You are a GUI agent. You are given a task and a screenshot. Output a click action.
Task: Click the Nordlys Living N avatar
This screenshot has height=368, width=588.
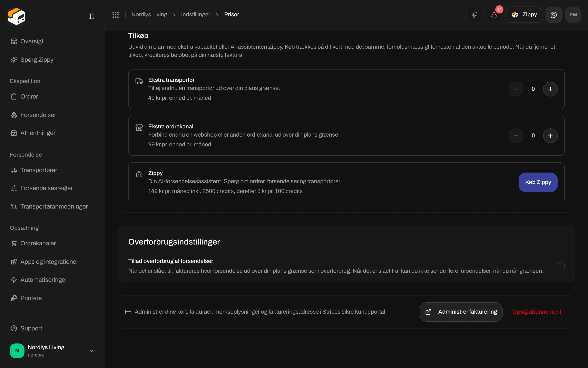[x=17, y=351]
